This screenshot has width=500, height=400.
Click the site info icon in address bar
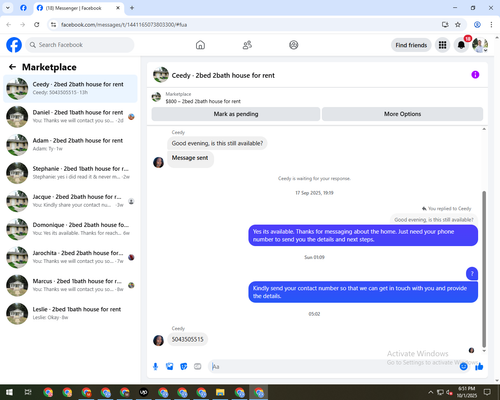tap(53, 24)
